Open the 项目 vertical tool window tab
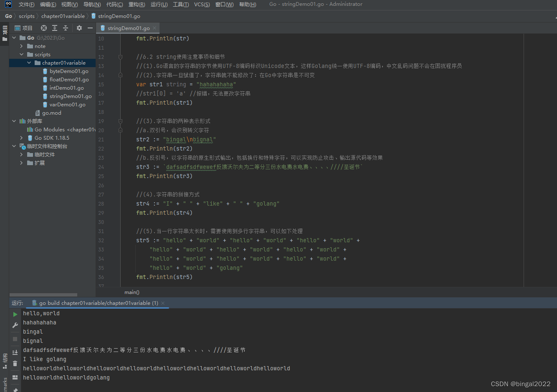 coord(5,33)
